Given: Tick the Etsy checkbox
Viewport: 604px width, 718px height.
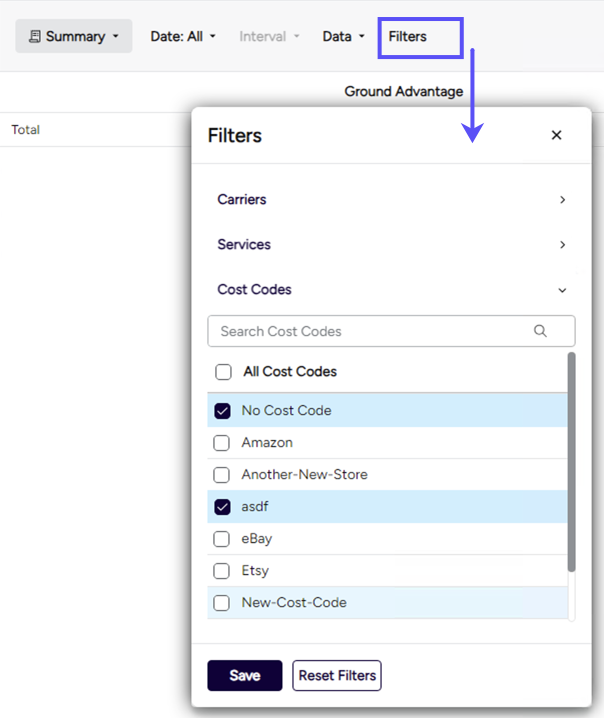Looking at the screenshot, I should 222,571.
